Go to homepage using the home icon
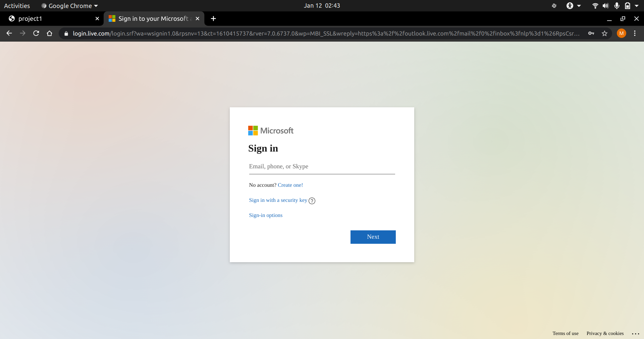Screen dimensions: 644x339 49,34
